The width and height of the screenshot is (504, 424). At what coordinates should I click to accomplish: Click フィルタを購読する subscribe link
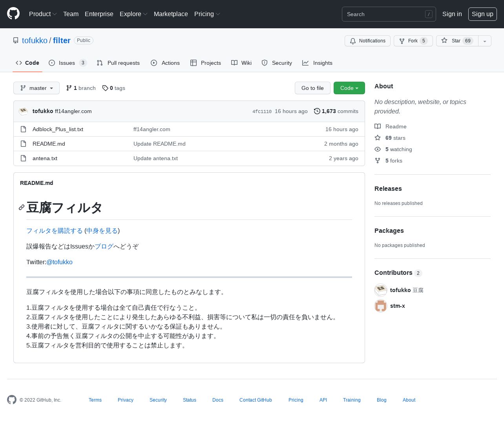point(55,231)
